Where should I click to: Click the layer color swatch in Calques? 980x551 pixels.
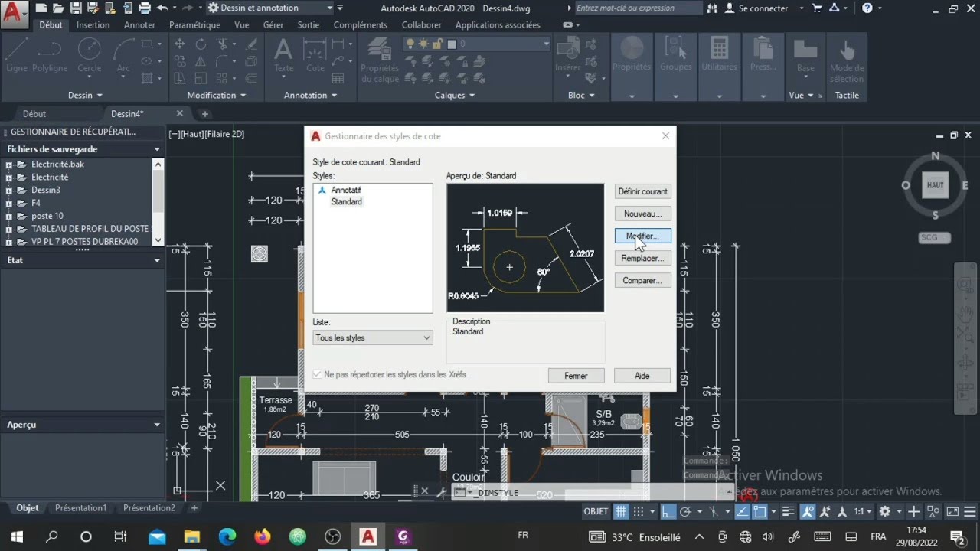(x=452, y=44)
